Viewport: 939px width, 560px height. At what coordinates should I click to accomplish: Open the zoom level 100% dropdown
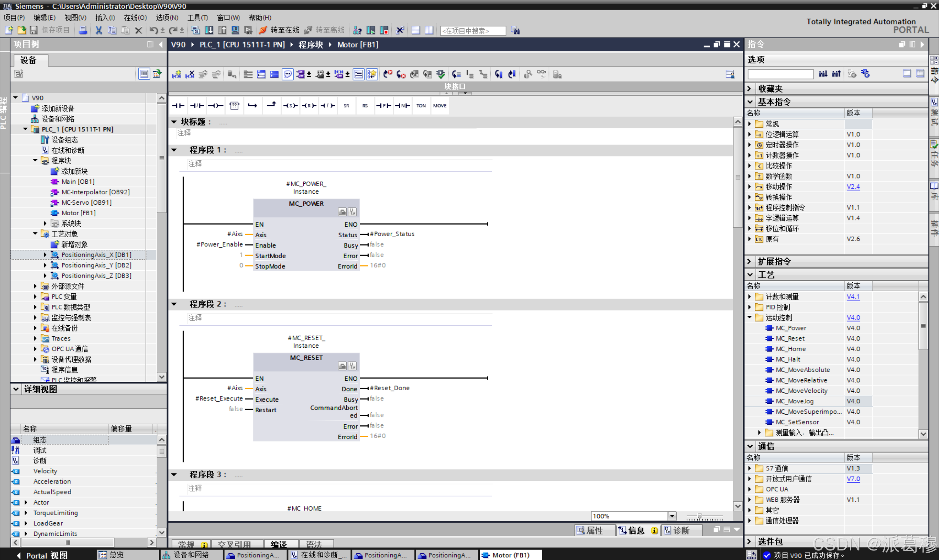click(672, 516)
